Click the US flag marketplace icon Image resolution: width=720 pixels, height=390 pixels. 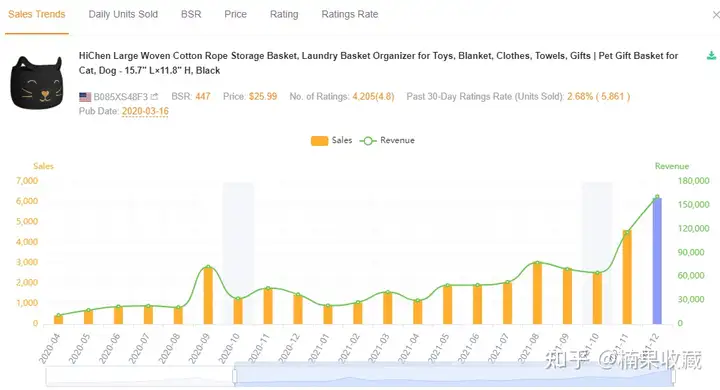click(x=85, y=97)
